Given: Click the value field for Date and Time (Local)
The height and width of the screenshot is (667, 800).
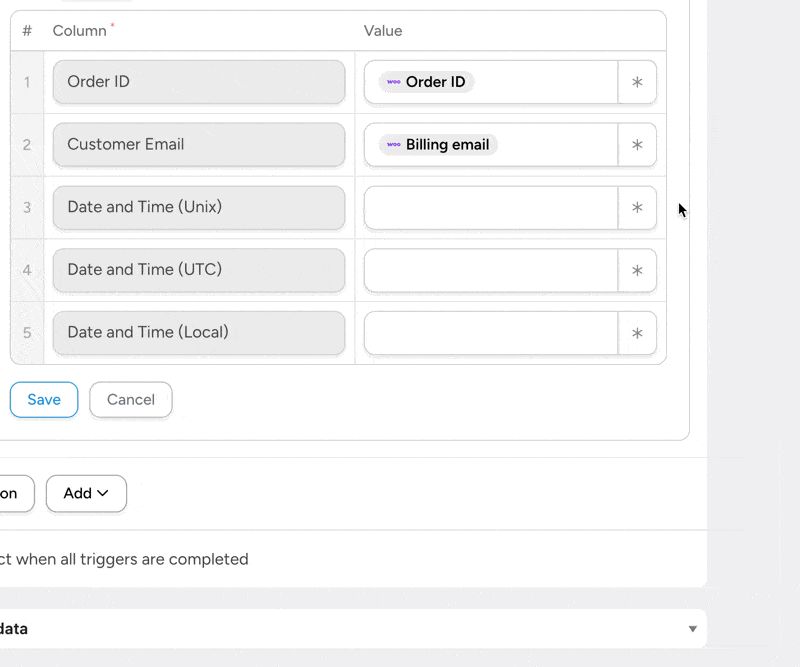Looking at the screenshot, I should tap(490, 333).
